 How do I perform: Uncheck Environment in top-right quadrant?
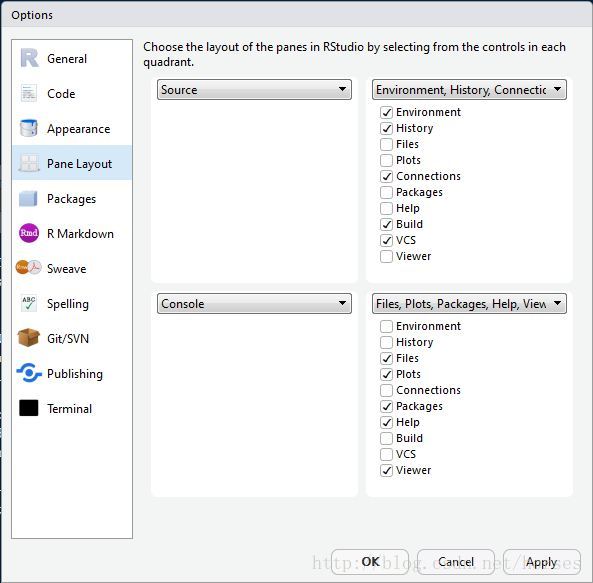point(386,112)
